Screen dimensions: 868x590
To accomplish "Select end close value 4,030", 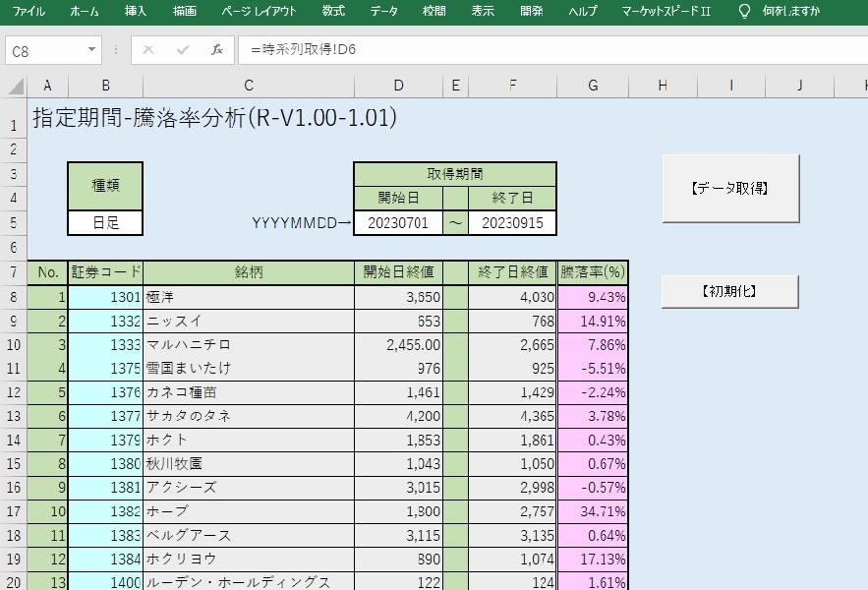I will click(512, 298).
